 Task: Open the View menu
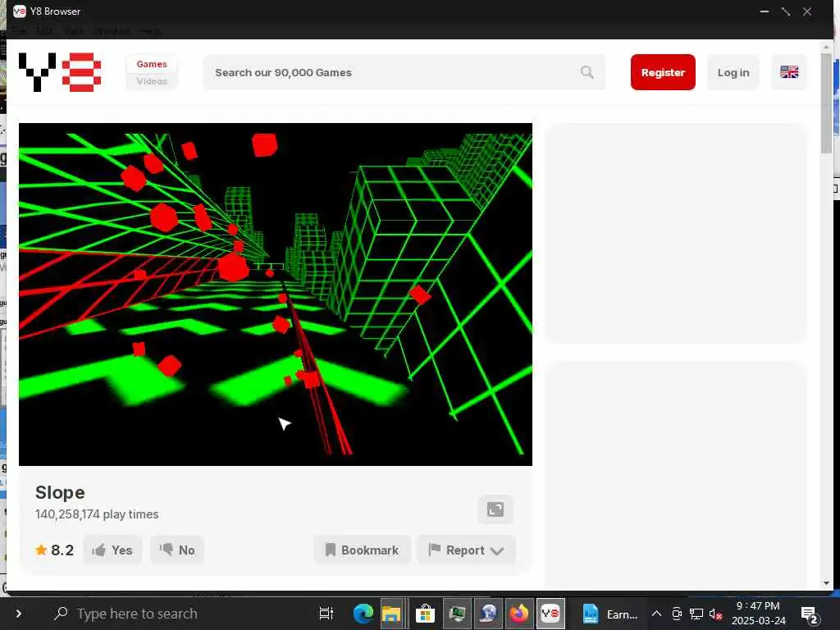(73, 30)
